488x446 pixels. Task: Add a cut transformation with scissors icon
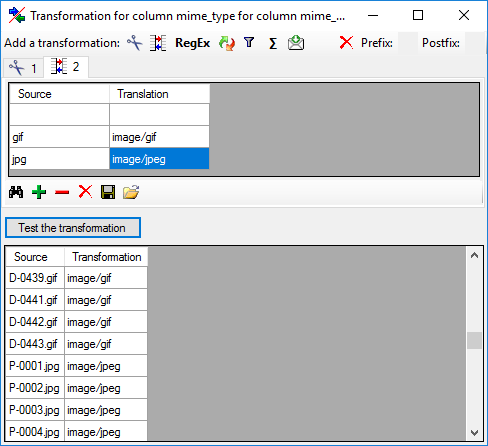135,43
